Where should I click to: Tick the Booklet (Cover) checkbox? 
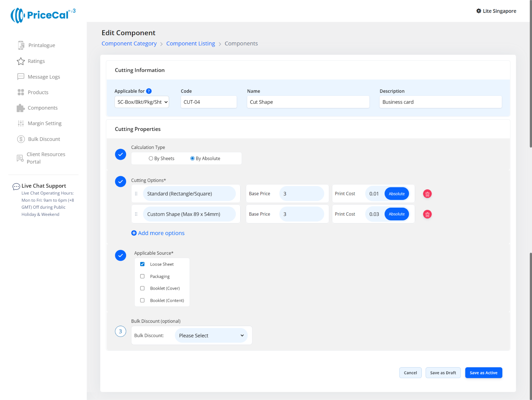click(x=142, y=289)
